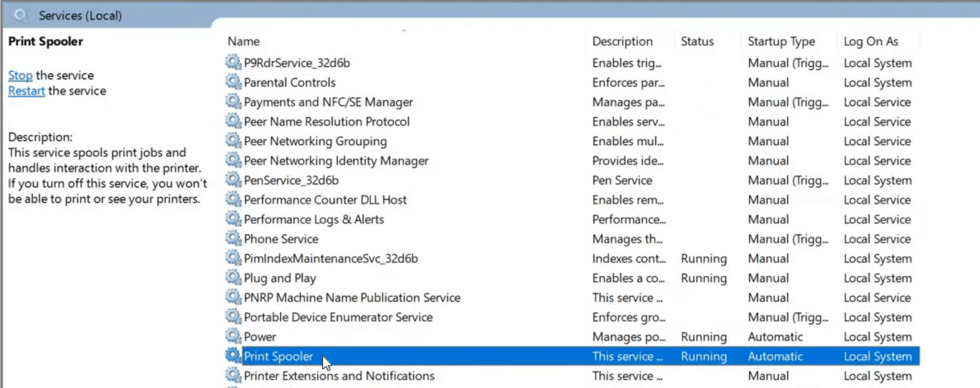
Task: Select the PenService_32d6b service name
Action: pos(291,180)
